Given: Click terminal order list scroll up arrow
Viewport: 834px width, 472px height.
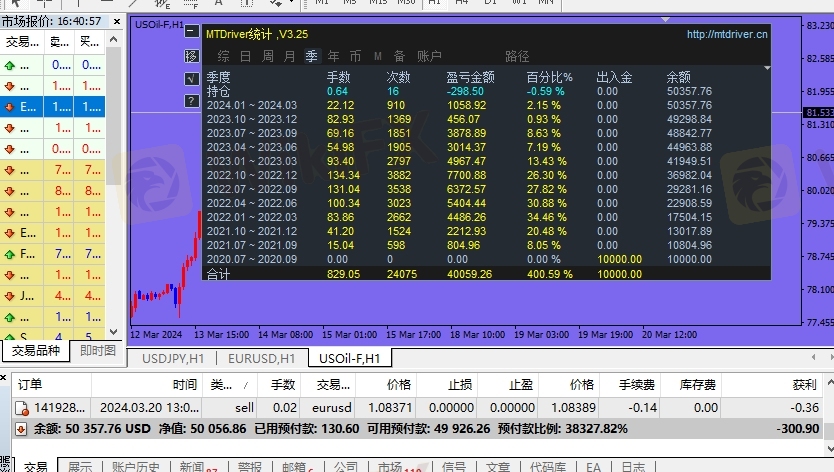Looking at the screenshot, I should click(x=830, y=383).
